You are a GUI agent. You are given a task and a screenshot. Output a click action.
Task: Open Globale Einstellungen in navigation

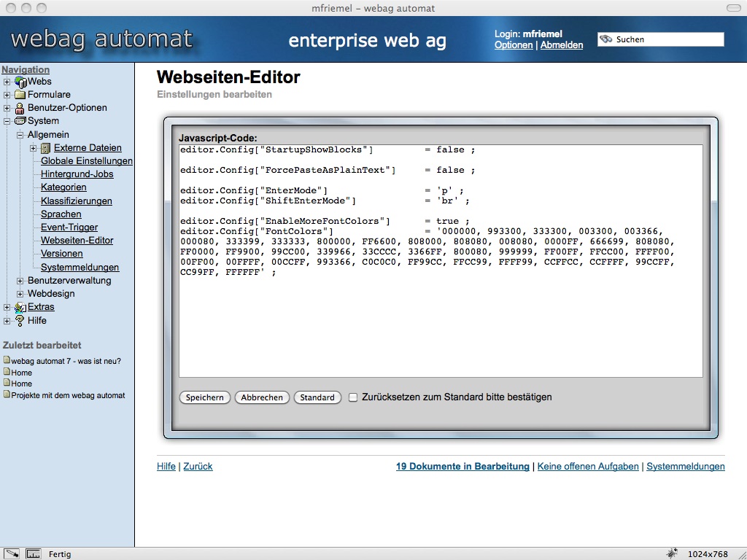point(86,161)
